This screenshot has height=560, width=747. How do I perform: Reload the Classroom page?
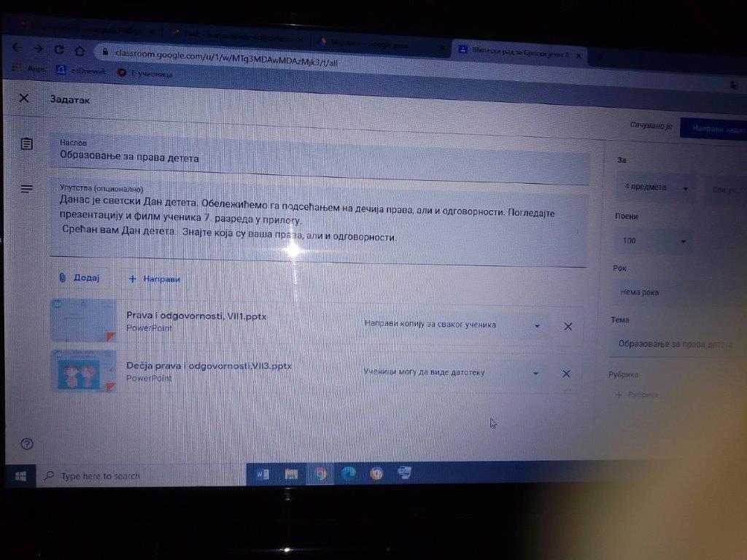click(59, 50)
